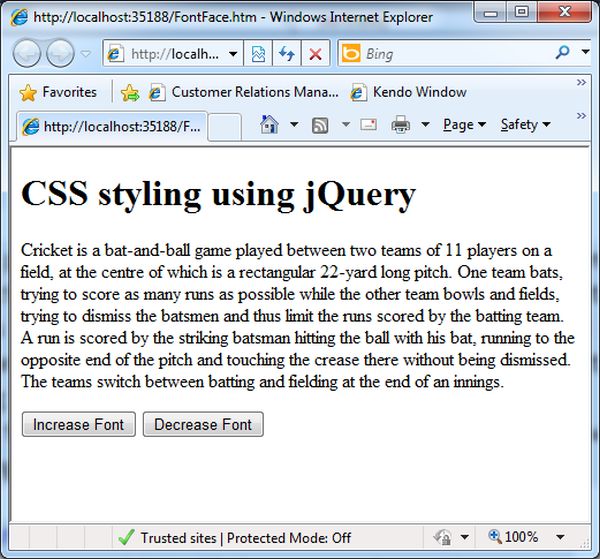The width and height of the screenshot is (600, 559).
Task: Open the Print options dropdown arrow
Action: (x=425, y=124)
